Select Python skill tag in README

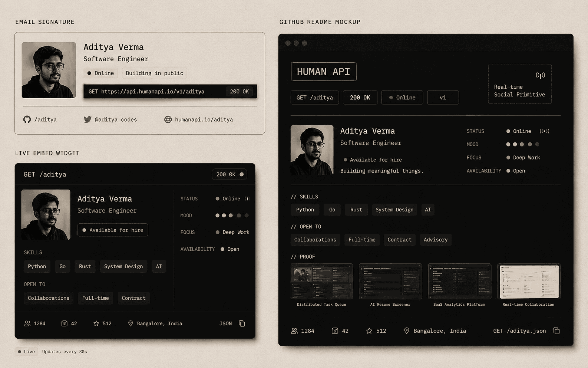[x=305, y=210]
